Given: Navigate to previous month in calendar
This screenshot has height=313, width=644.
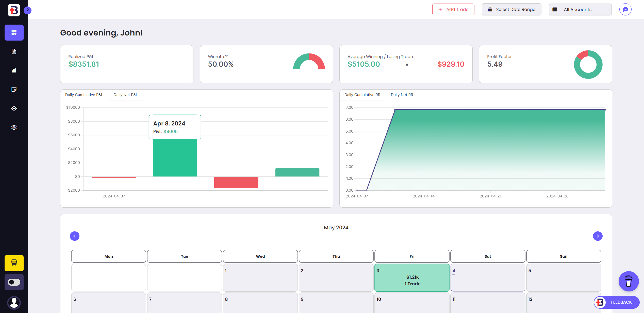Looking at the screenshot, I should [x=74, y=235].
